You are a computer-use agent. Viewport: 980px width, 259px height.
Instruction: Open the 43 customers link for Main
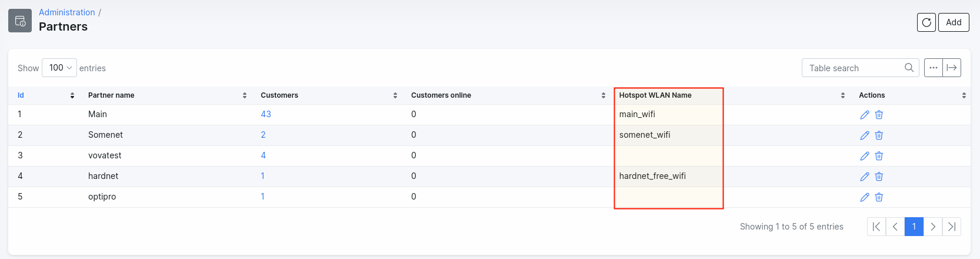click(266, 114)
